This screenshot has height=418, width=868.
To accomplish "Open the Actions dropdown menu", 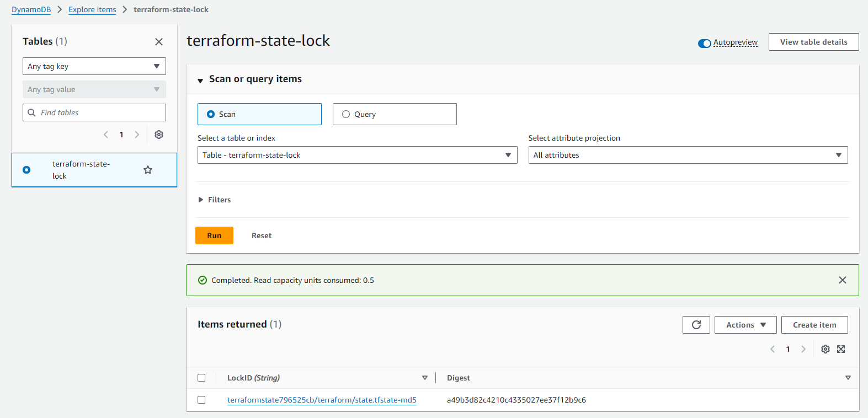I will (x=745, y=325).
